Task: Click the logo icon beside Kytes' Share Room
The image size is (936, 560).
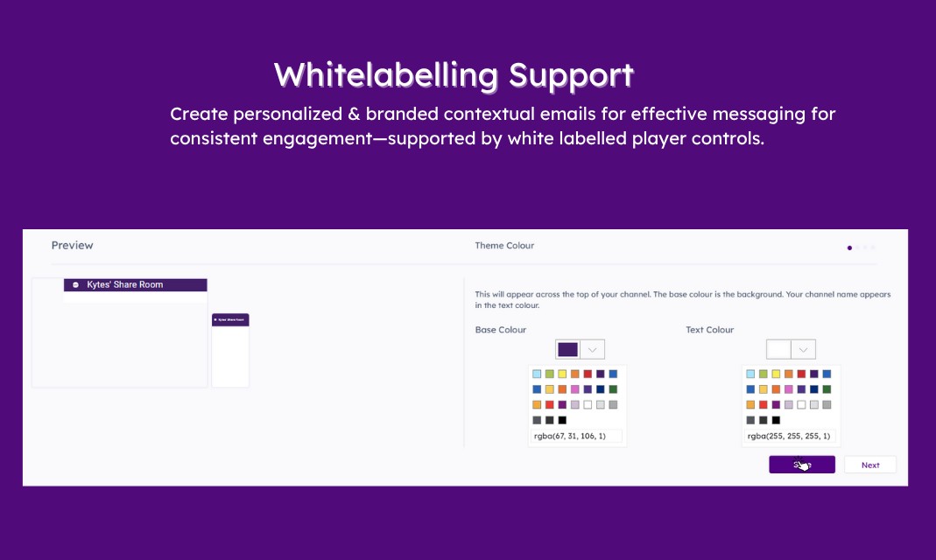Action: point(76,285)
